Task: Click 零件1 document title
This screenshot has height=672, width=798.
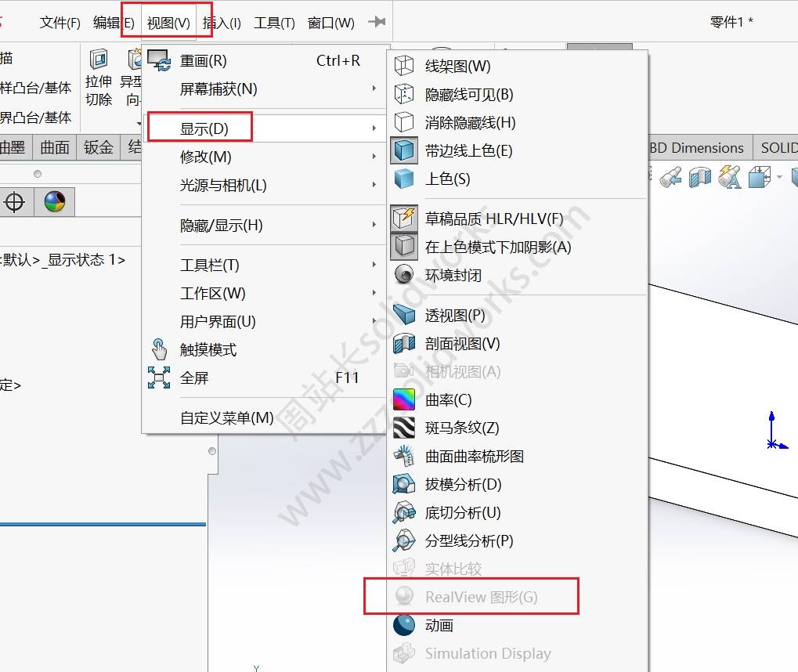Action: point(731,22)
